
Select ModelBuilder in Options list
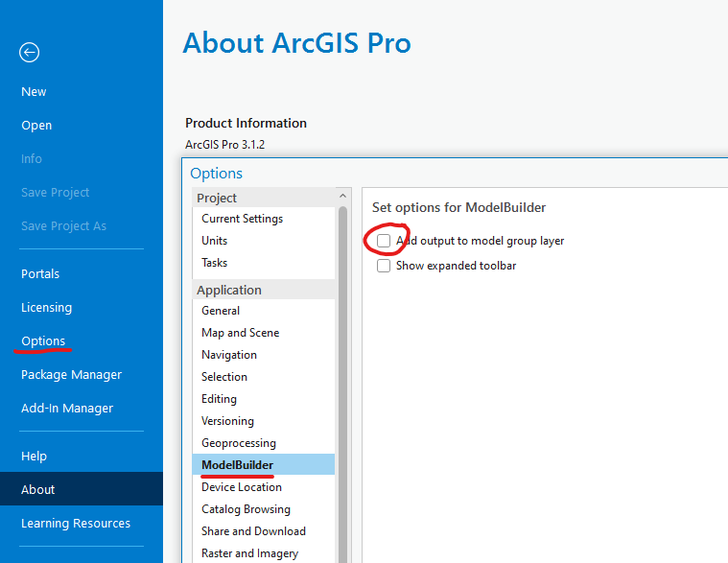point(263,464)
